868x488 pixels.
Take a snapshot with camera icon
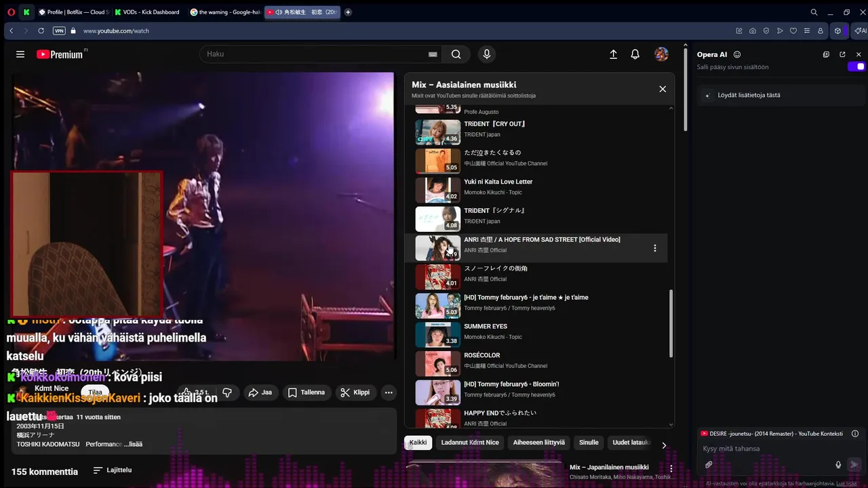point(753,30)
